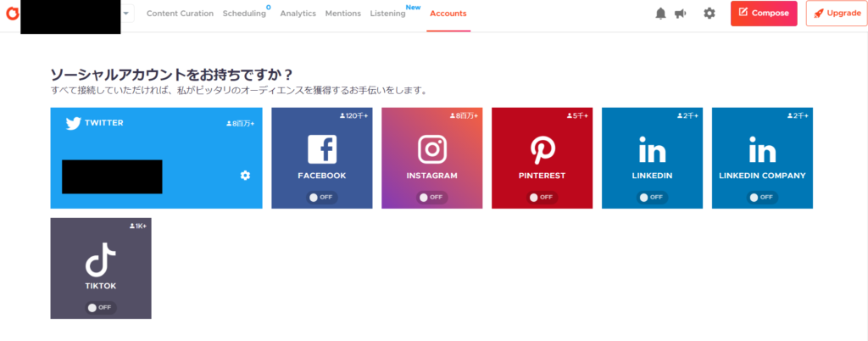Viewport: 868px width, 341px height.
Task: Click the Pinterest logo icon
Action: coord(542,149)
